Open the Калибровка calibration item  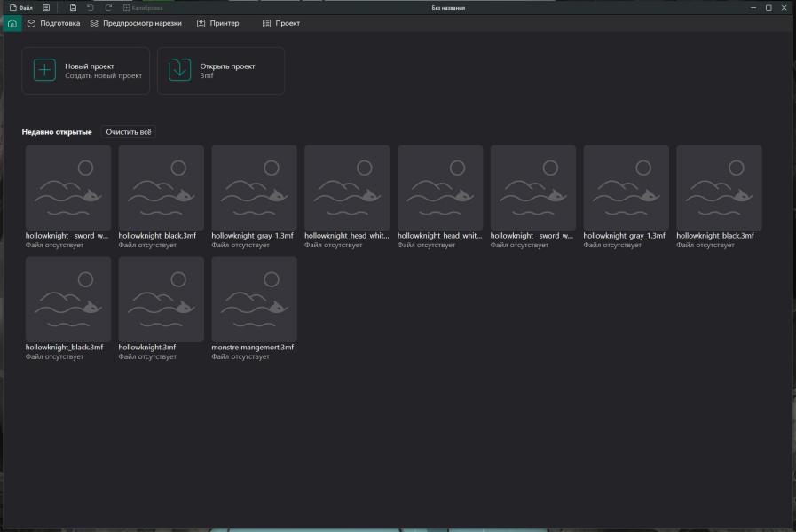pos(142,7)
